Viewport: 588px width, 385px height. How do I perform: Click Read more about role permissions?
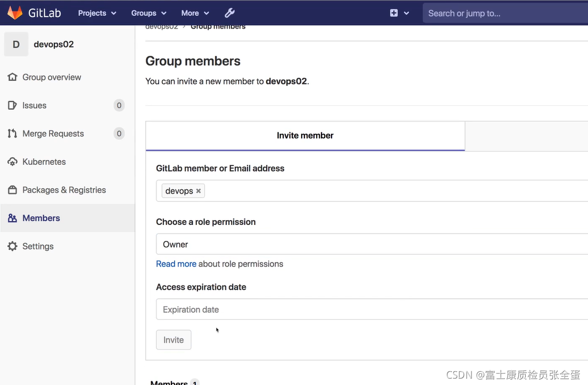(x=176, y=264)
